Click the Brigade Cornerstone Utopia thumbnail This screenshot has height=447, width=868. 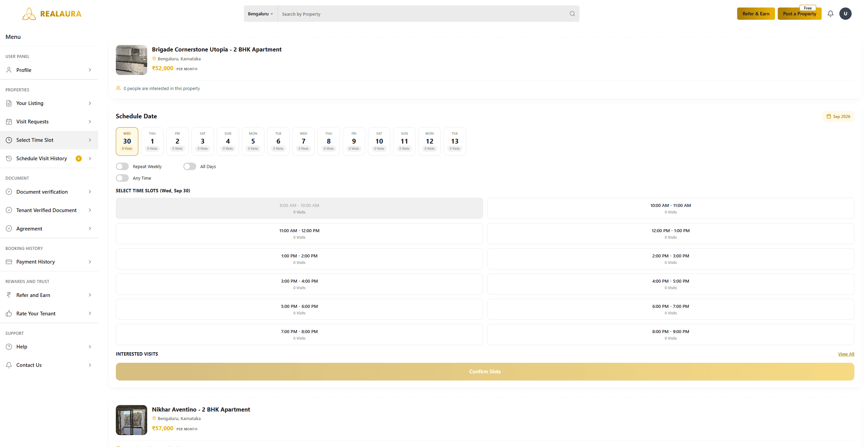[131, 60]
